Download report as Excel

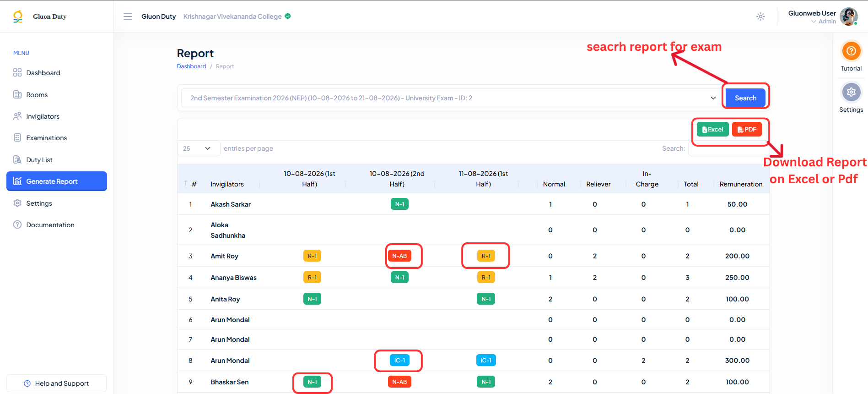click(712, 130)
